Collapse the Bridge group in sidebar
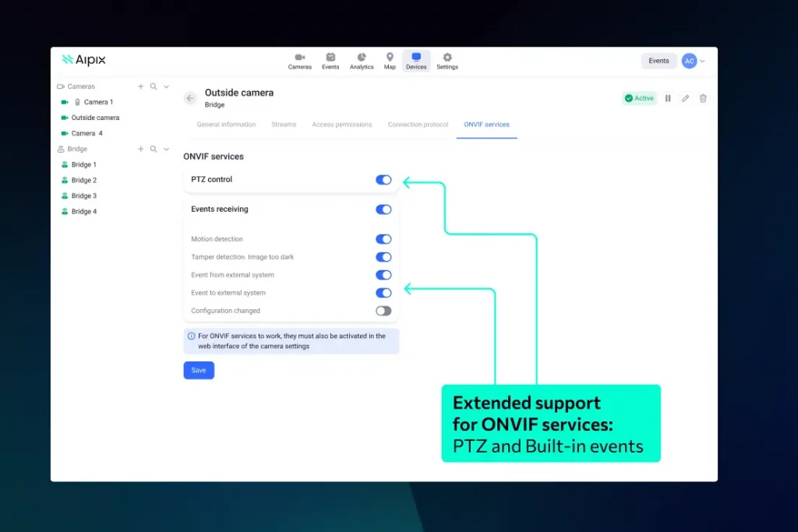The height and width of the screenshot is (532, 798). point(166,149)
